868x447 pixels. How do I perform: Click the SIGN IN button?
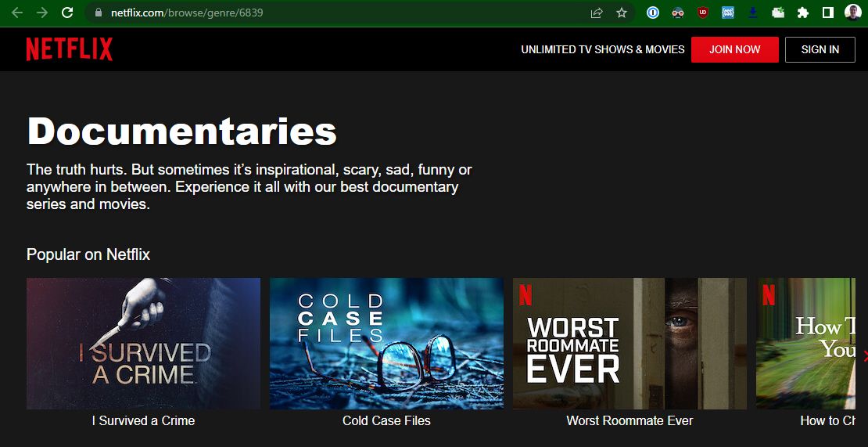[x=820, y=49]
